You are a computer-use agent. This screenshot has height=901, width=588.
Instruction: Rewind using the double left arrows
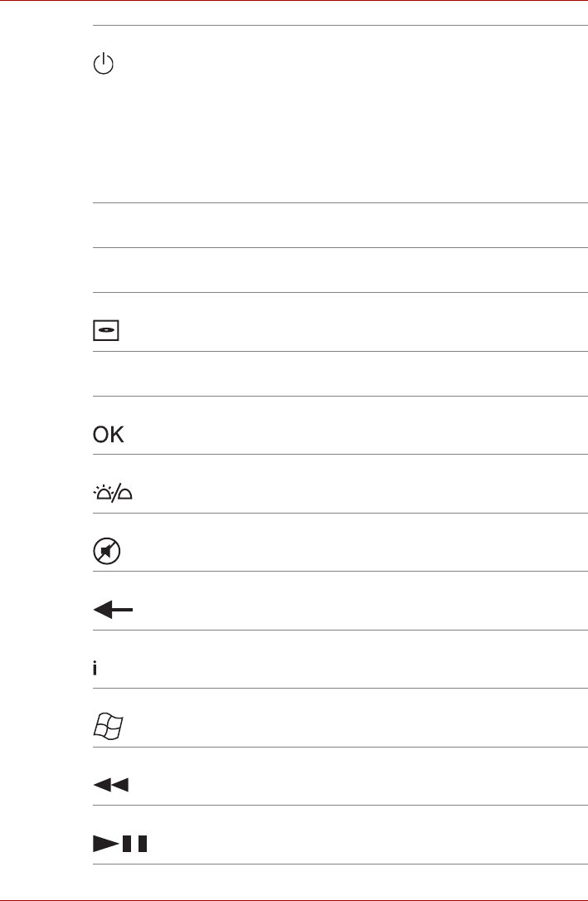[x=110, y=785]
